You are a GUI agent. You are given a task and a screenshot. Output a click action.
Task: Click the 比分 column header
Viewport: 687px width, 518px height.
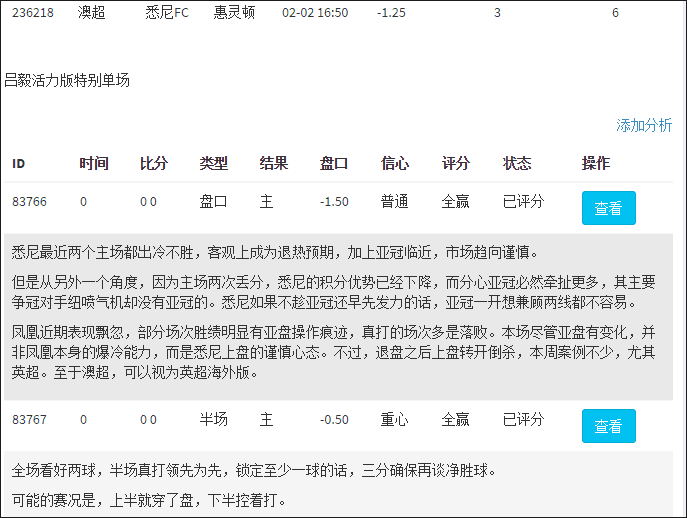(x=154, y=163)
